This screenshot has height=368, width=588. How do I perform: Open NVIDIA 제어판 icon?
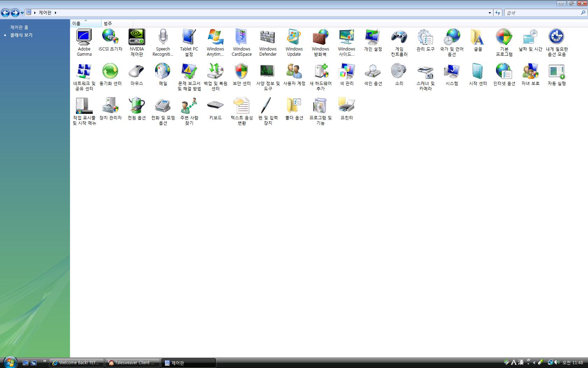tap(136, 37)
